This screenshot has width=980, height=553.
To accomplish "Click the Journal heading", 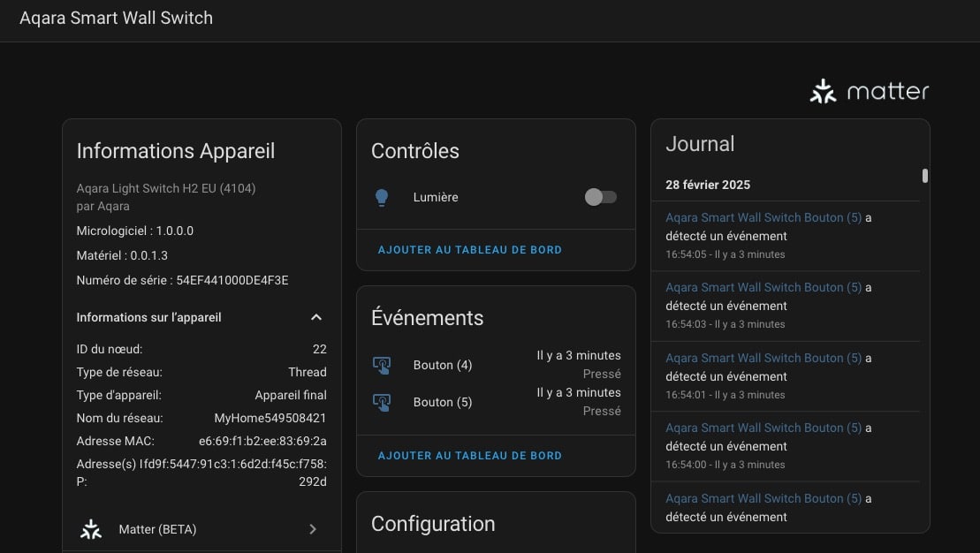I will click(x=700, y=144).
